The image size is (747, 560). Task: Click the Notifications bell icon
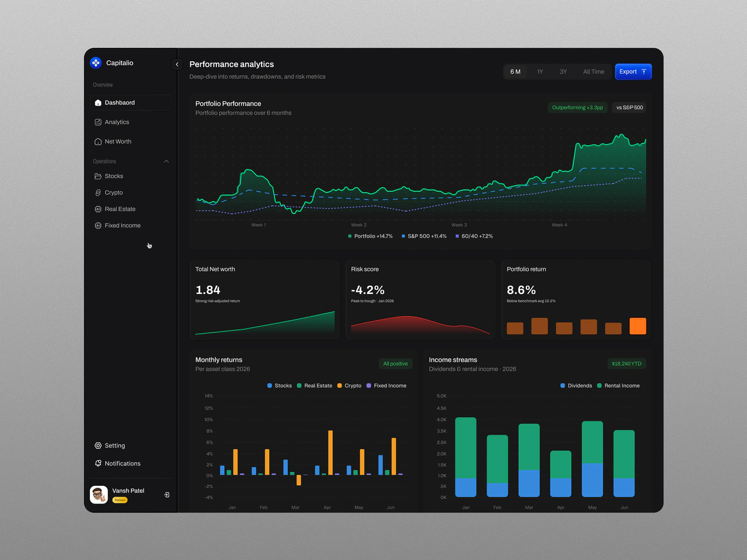(x=98, y=463)
